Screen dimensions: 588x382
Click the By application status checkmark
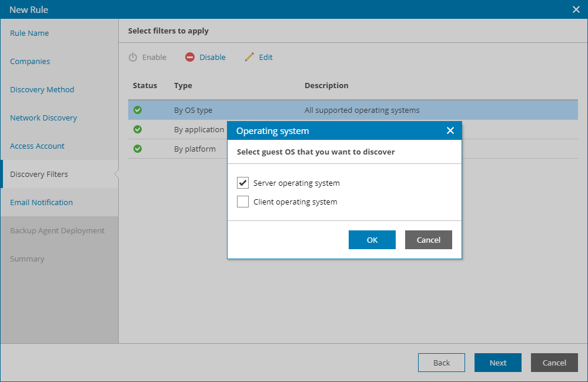[x=138, y=129]
